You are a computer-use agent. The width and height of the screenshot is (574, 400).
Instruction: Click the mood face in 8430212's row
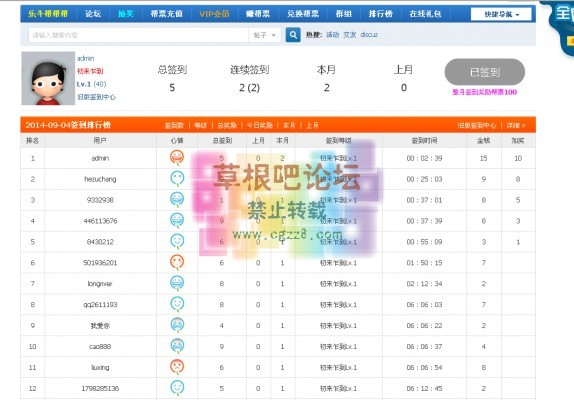pyautogui.click(x=177, y=241)
